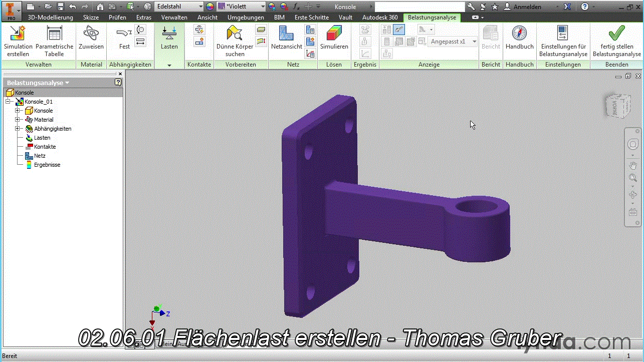This screenshot has height=362, width=644.
Task: Open the Handbuch compass icon
Action: point(520,34)
